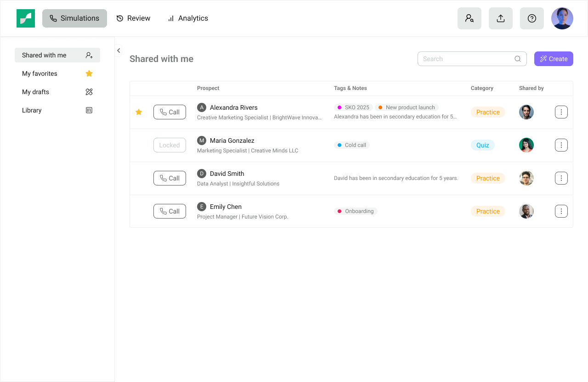Open the options menu on Emily Chen's row
The width and height of the screenshot is (588, 382).
(561, 211)
